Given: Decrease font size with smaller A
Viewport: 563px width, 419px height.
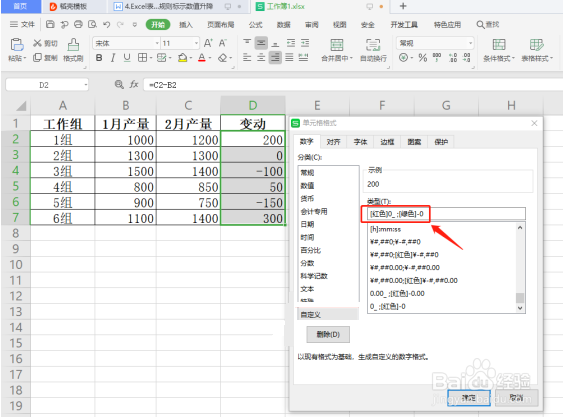Looking at the screenshot, I should pyautogui.click(x=223, y=43).
